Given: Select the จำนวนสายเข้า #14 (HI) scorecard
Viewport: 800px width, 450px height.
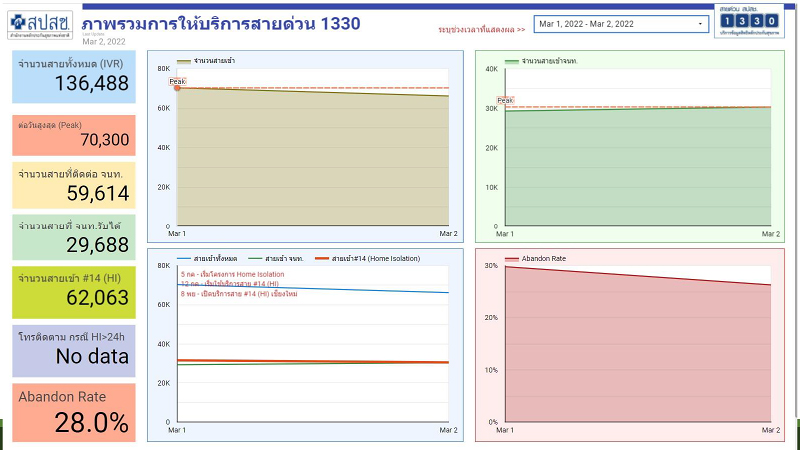Looking at the screenshot, I should pyautogui.click(x=74, y=289).
